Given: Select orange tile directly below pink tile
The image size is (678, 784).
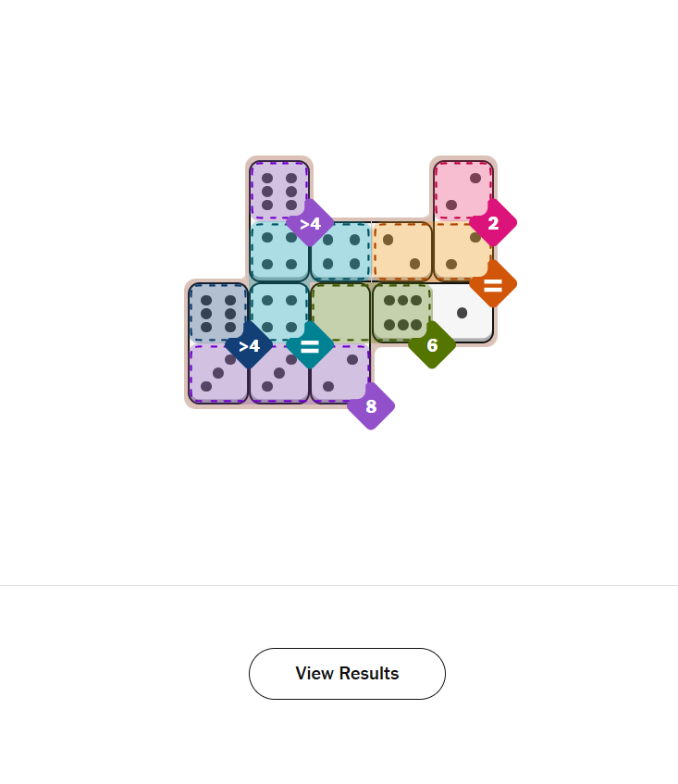Looking at the screenshot, I should click(462, 251).
